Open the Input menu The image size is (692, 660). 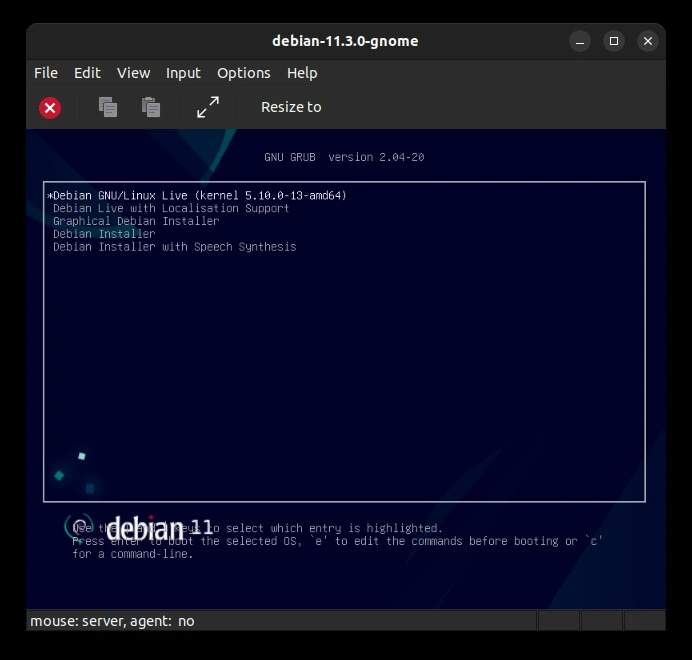click(x=184, y=73)
